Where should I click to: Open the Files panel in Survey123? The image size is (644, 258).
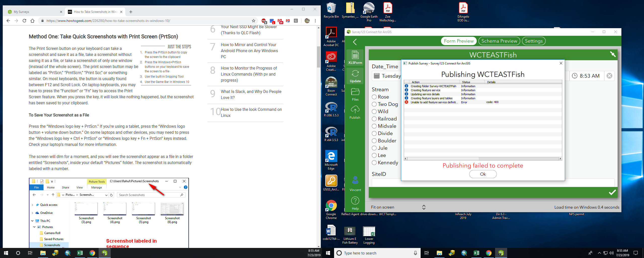(355, 94)
